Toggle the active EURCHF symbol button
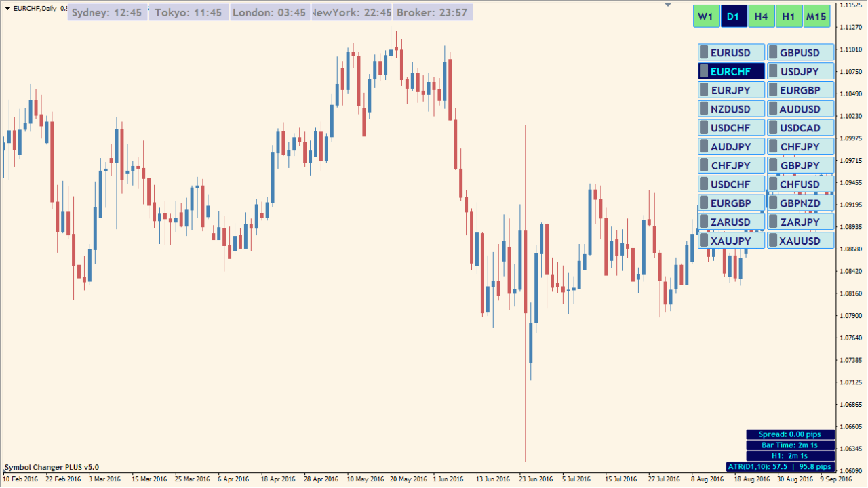 (x=731, y=71)
